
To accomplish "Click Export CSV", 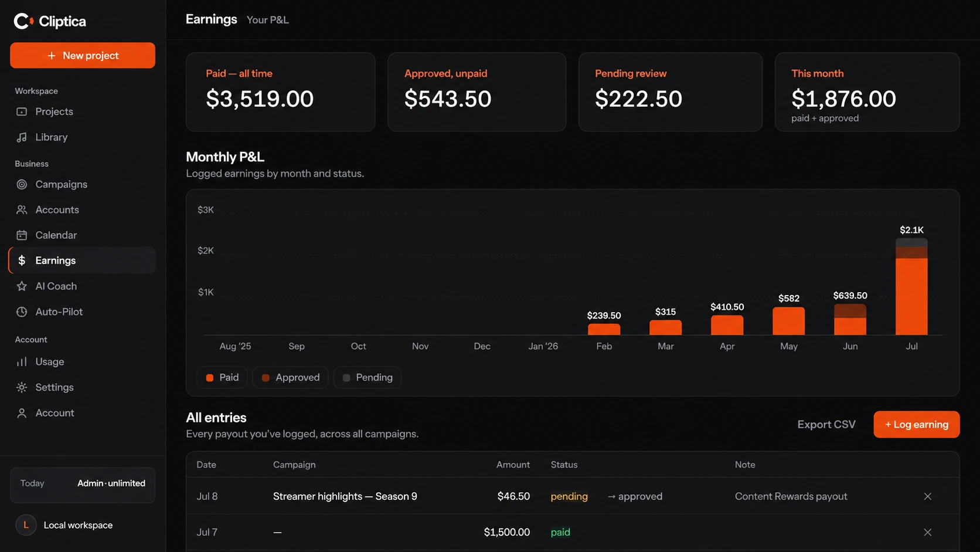I will point(826,424).
